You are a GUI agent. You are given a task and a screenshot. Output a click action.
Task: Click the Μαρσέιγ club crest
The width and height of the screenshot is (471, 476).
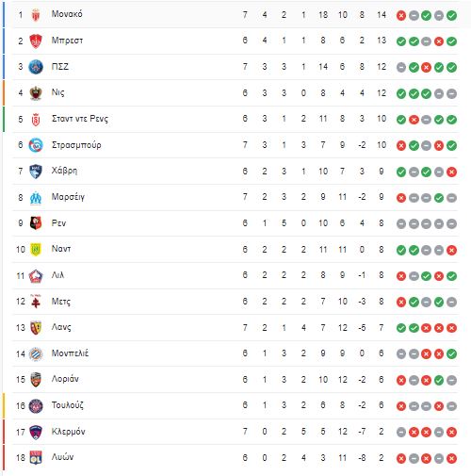36,198
